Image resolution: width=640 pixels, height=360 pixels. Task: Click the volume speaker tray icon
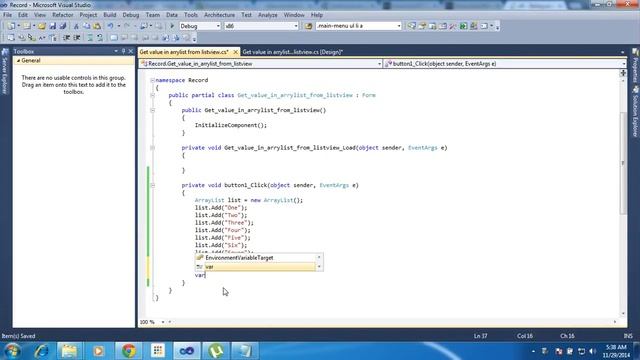(x=593, y=351)
